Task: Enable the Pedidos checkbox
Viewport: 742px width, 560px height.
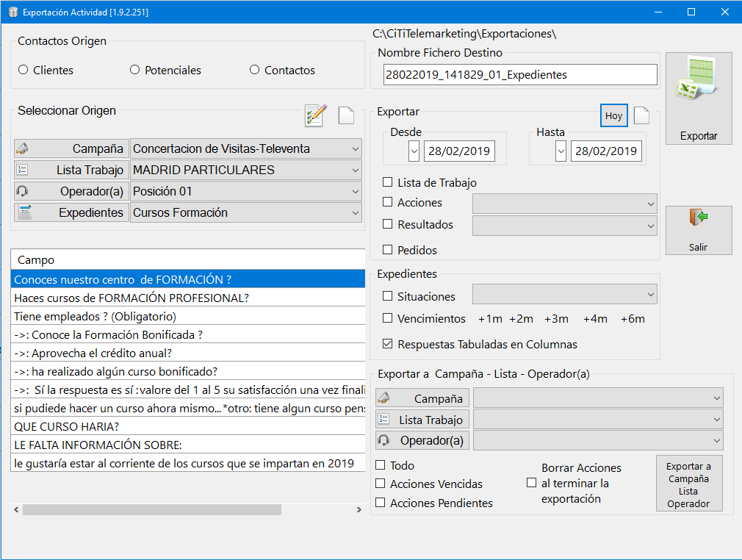Action: (388, 249)
